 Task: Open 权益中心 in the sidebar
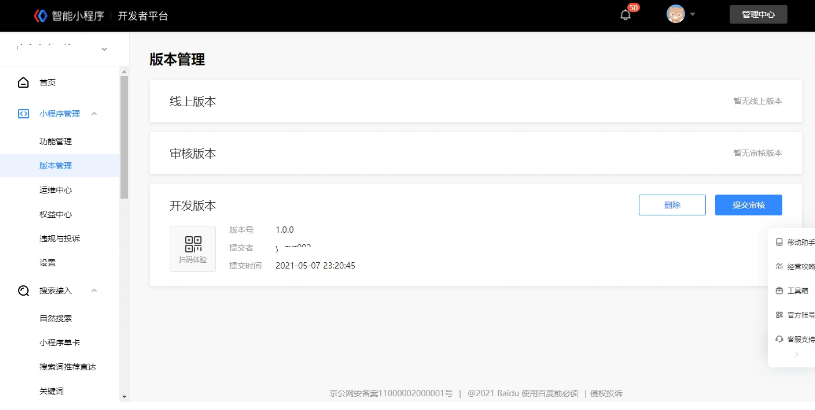(56, 214)
